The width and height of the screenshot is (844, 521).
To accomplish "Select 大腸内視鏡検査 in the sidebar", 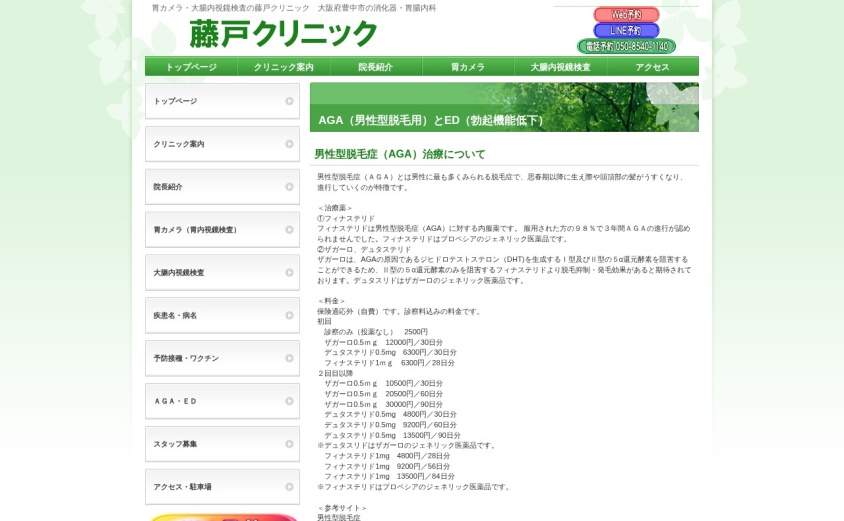I will (x=222, y=272).
